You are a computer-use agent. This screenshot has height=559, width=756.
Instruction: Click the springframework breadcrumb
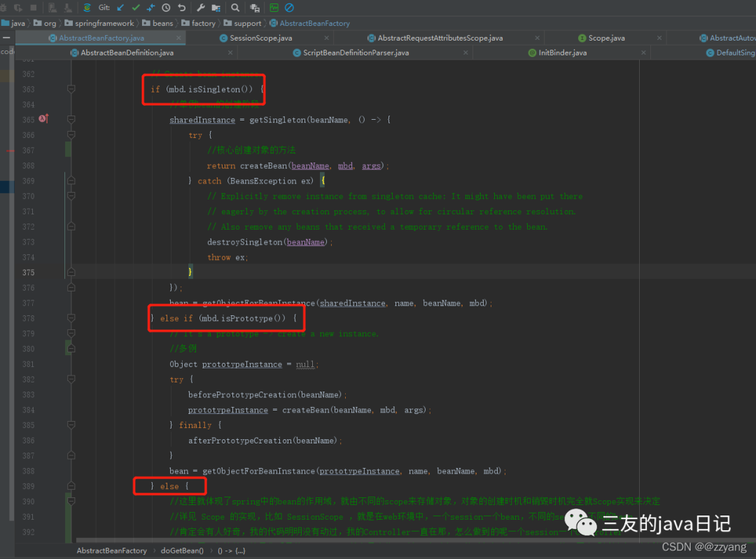(99, 23)
